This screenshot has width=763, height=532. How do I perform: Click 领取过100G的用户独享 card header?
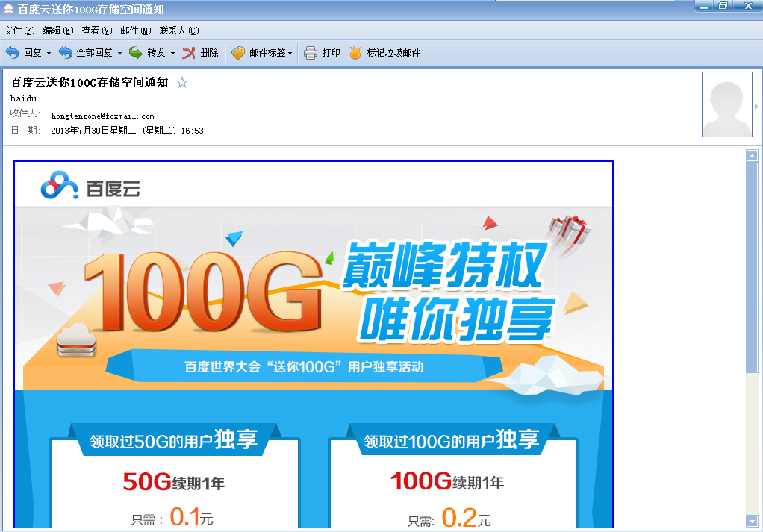pos(452,440)
